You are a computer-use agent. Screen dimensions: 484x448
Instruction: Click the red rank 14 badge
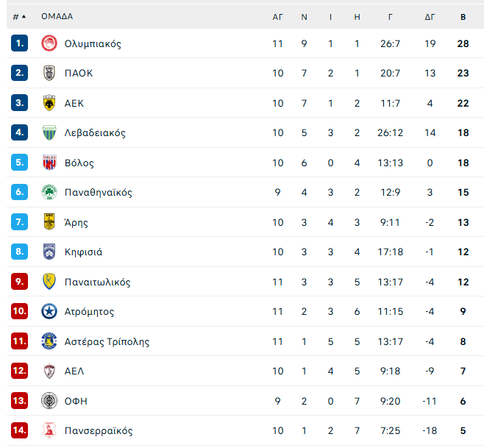19,430
